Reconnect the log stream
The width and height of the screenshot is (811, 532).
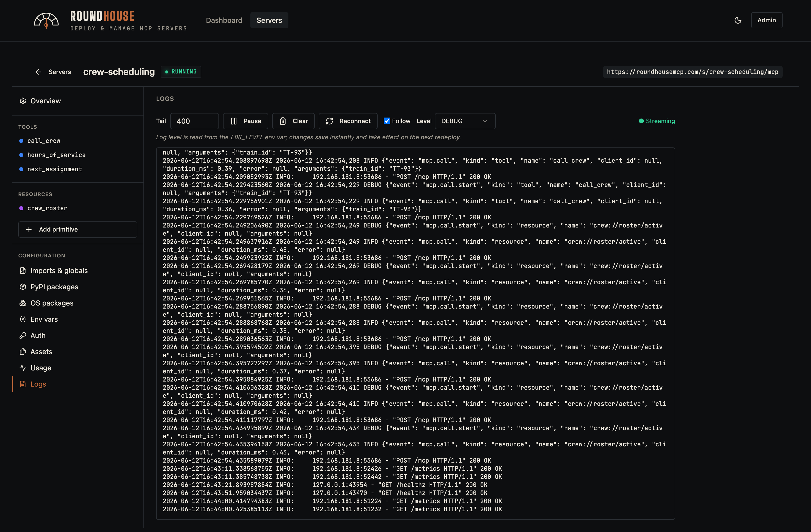coord(348,121)
